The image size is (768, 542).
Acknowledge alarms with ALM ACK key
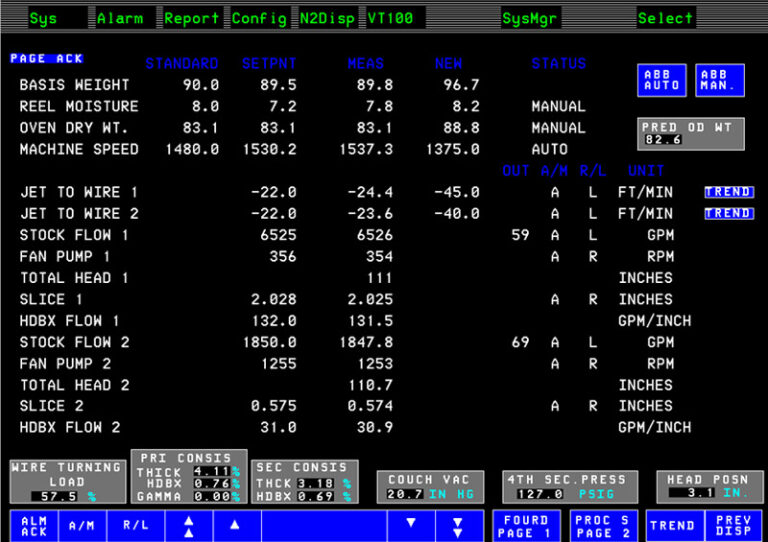34,525
